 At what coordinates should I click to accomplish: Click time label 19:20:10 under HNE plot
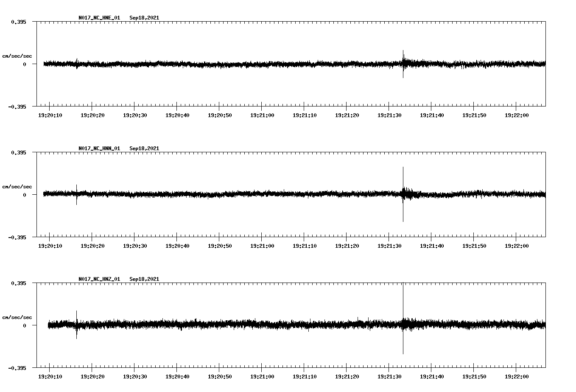click(50, 115)
